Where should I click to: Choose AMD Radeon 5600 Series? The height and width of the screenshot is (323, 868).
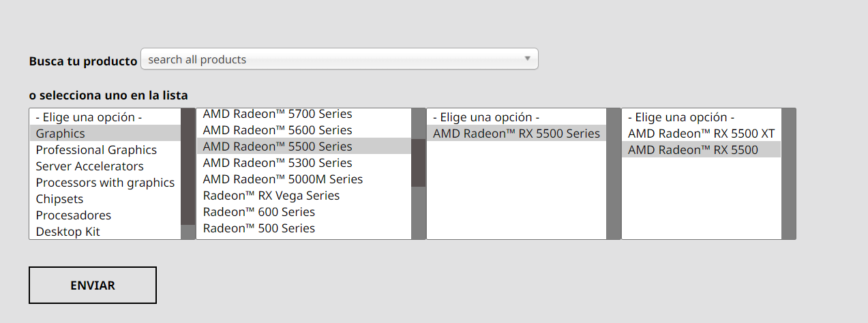click(x=278, y=130)
